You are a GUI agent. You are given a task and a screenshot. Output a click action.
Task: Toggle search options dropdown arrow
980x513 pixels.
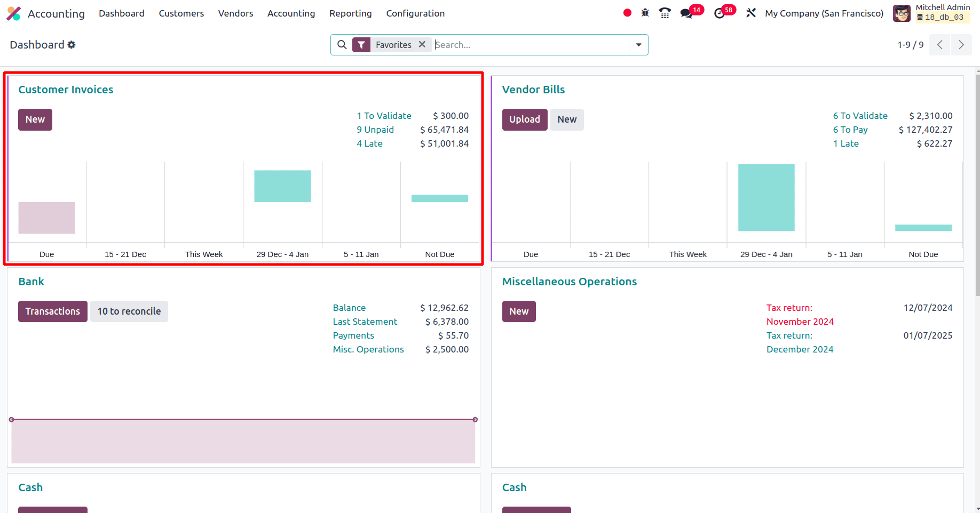pos(638,45)
